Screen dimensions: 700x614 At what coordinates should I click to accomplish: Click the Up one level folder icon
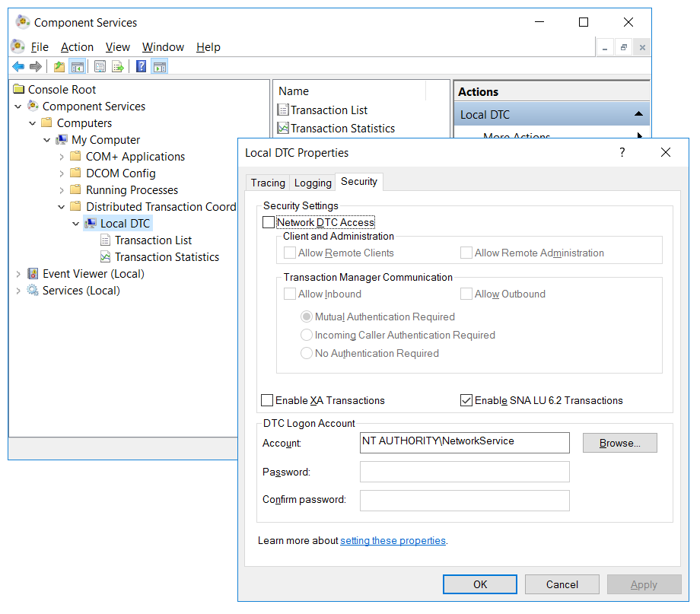(59, 67)
